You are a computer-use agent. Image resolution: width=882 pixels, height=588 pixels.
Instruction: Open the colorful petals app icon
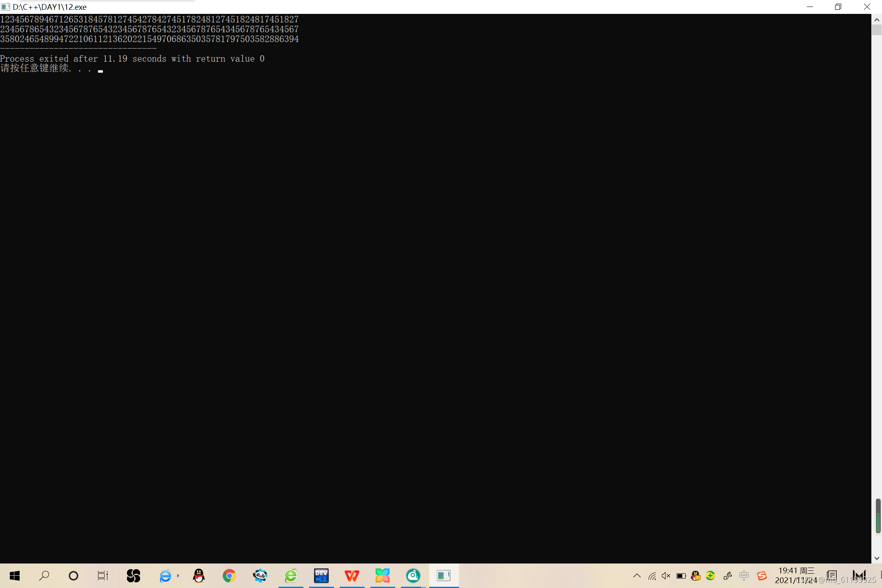[382, 576]
